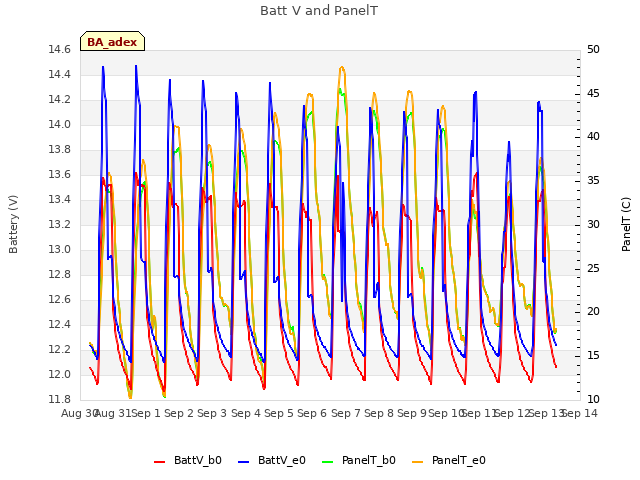
Task: Select the BattV_b0 legend label
Action: click(x=198, y=460)
